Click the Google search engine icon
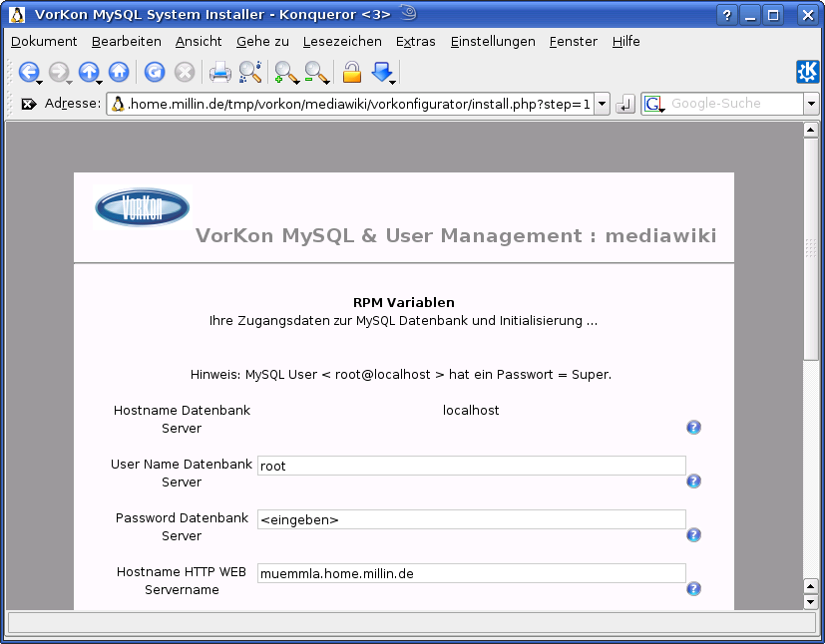 [x=653, y=104]
